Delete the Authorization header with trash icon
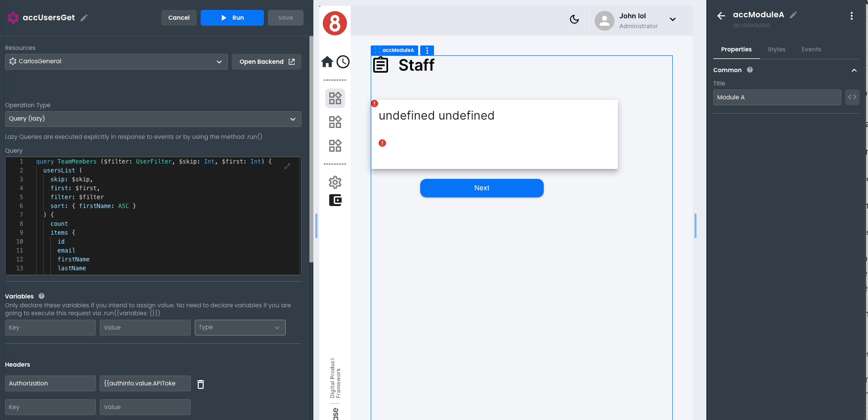Screen dimensions: 868x420 click(201, 384)
